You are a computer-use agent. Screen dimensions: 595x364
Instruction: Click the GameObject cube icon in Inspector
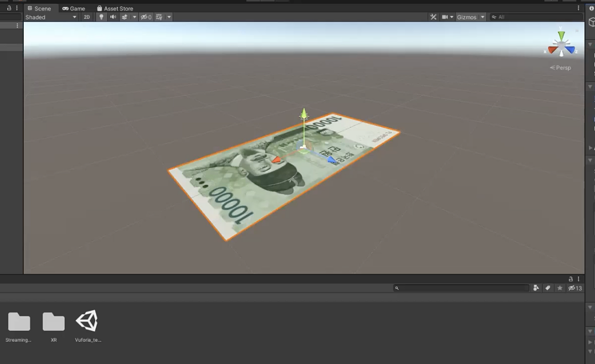tap(592, 22)
